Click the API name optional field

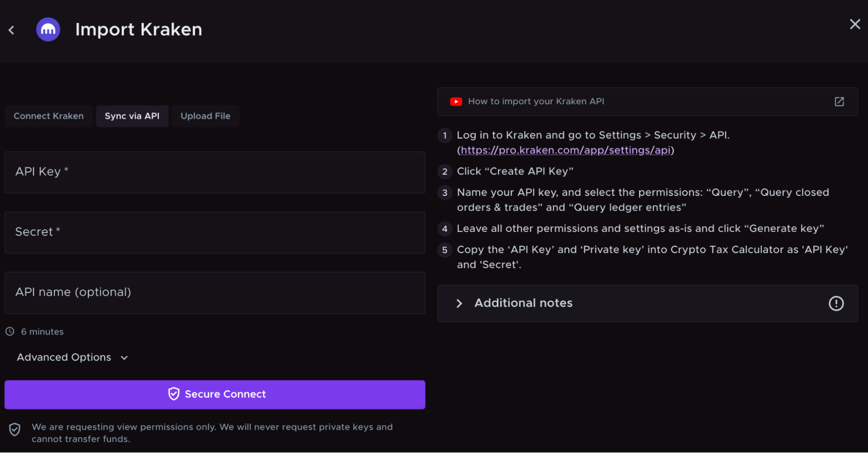tap(215, 292)
